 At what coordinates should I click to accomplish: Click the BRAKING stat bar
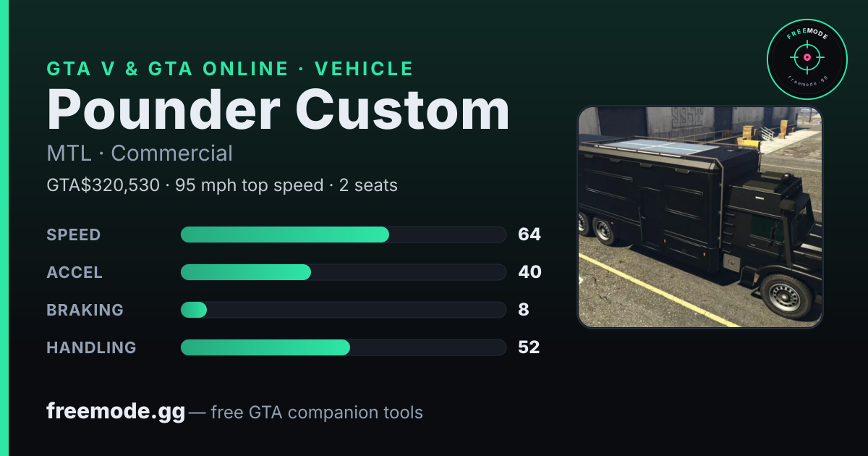coord(343,310)
